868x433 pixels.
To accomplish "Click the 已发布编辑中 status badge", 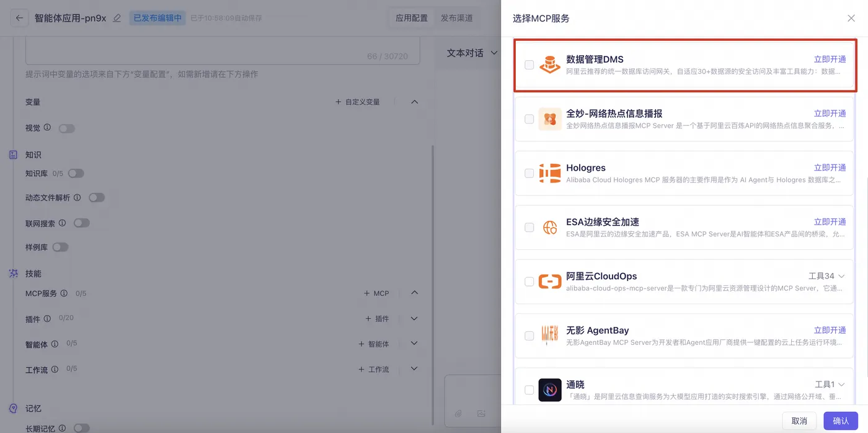I will coord(157,18).
